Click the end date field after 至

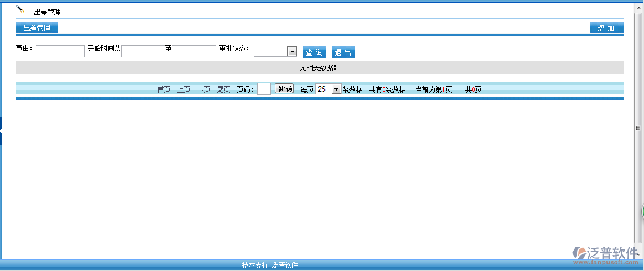(x=194, y=51)
